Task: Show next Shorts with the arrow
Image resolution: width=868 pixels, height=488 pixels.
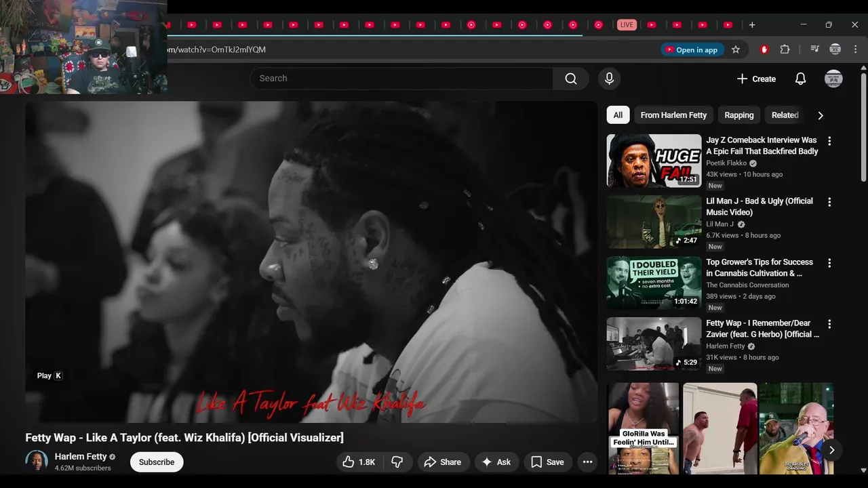Action: (831, 450)
